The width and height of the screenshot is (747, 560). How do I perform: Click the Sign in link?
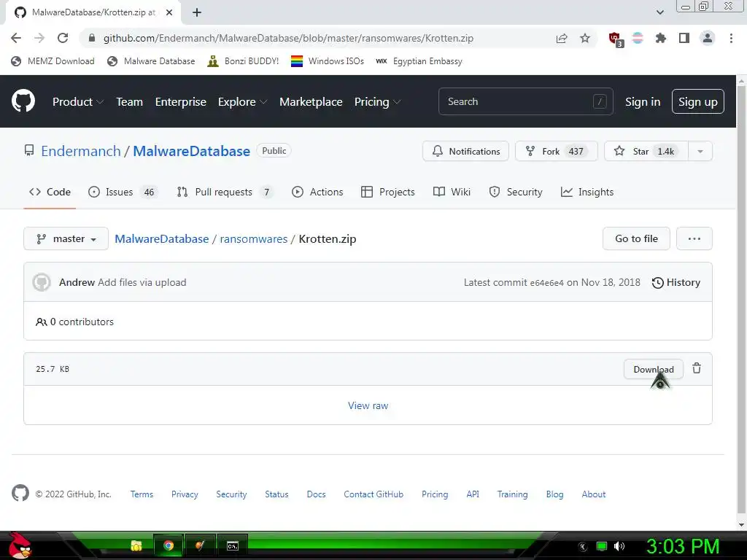point(642,102)
